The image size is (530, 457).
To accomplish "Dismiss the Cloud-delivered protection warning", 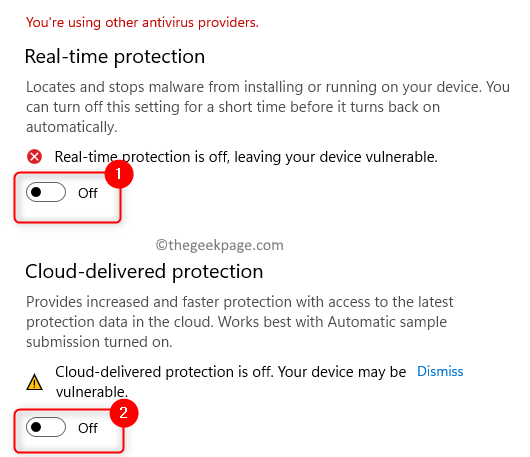I will pyautogui.click(x=440, y=371).
